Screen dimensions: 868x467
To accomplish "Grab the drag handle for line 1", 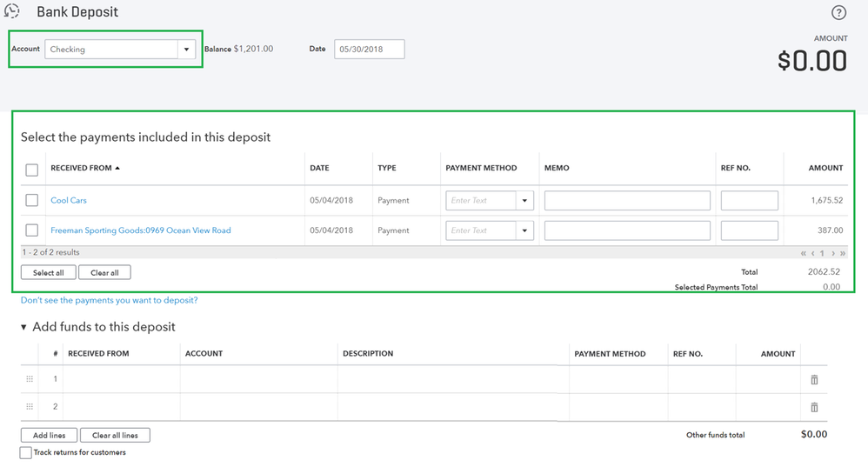I will point(30,379).
